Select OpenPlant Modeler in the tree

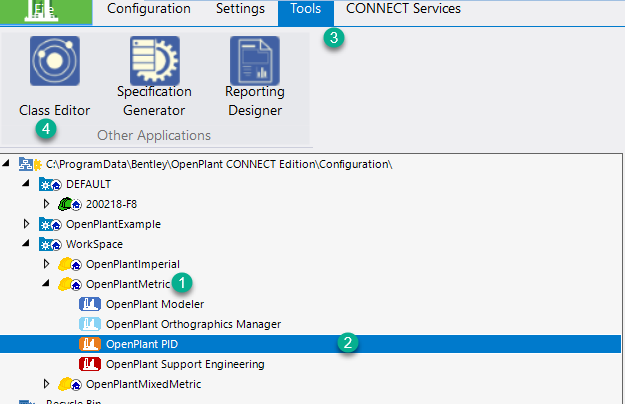coord(155,304)
